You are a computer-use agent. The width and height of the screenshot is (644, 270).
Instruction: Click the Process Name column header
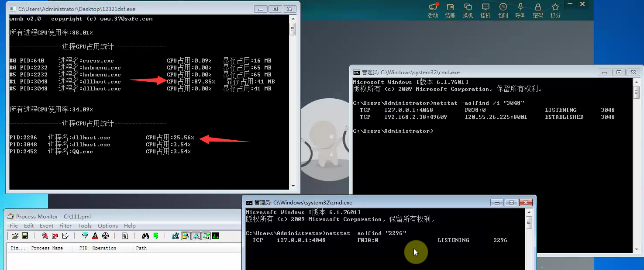pos(47,248)
